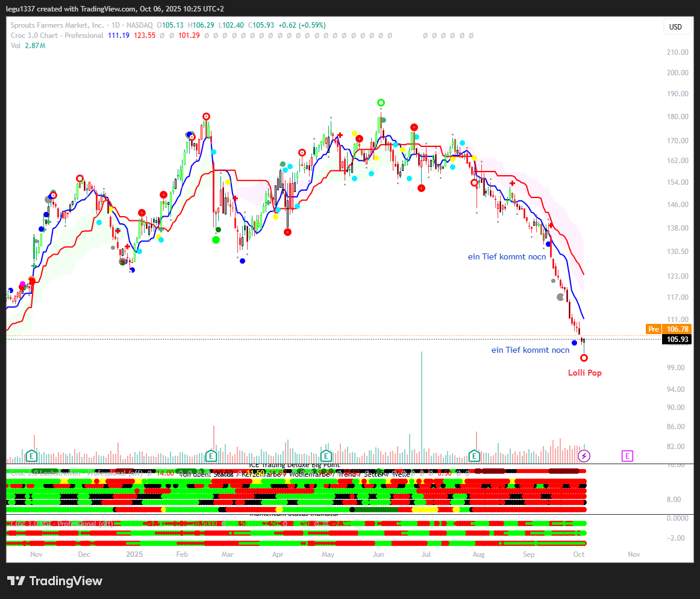Open the USD currency selector

675,27
